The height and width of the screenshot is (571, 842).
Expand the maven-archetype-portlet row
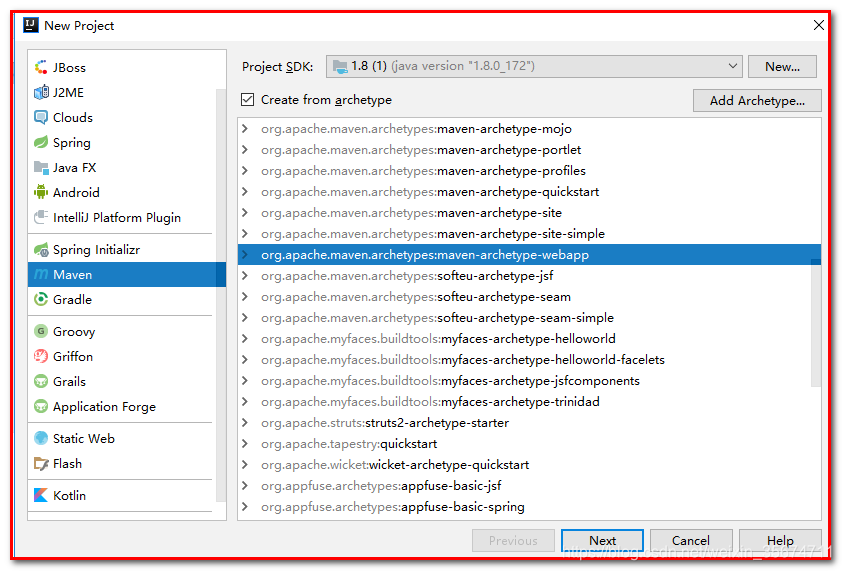[245, 150]
